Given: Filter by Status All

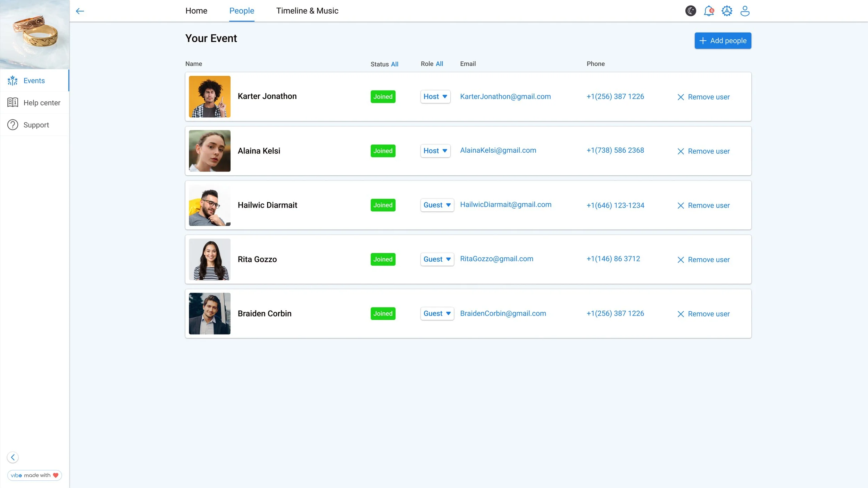Looking at the screenshot, I should tap(394, 64).
